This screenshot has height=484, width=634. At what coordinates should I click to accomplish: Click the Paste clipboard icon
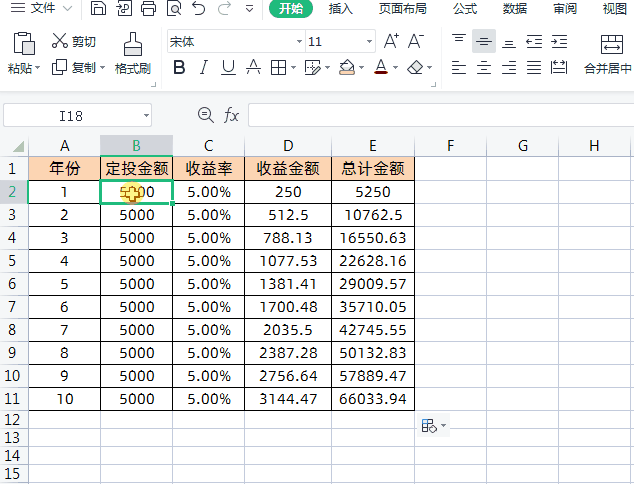24,43
